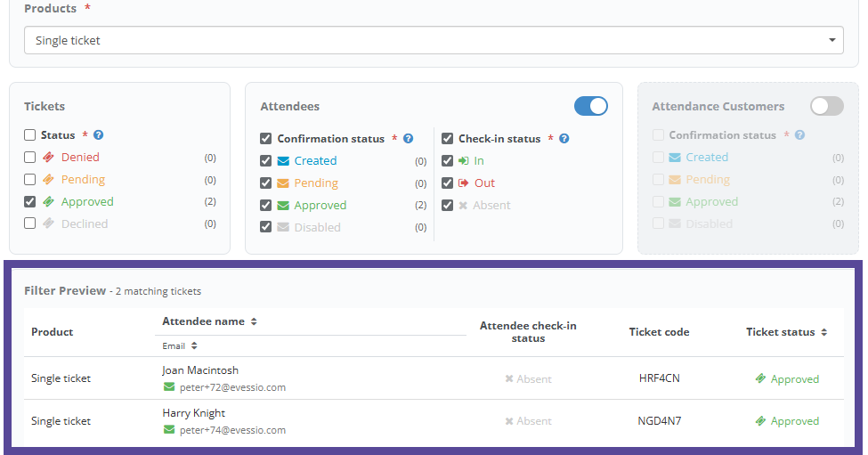Uncheck the Disabled attendees checkbox
868x455 pixels.
[265, 227]
